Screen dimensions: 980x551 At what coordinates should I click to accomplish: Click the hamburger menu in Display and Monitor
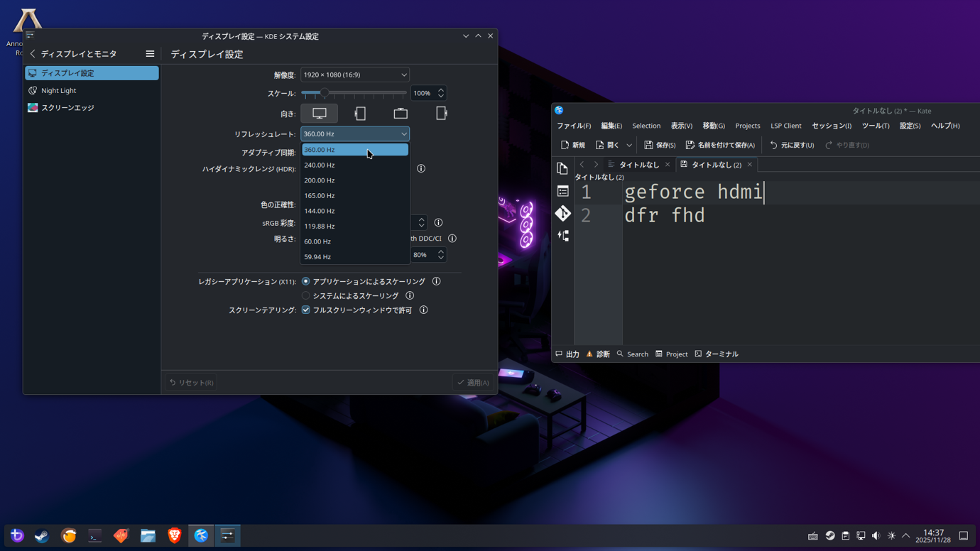150,54
